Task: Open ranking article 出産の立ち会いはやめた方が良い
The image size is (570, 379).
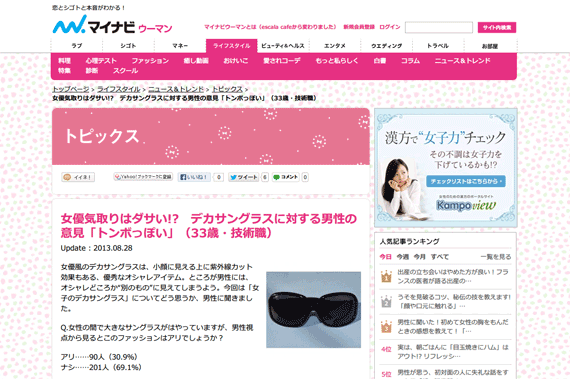Action: (453, 276)
